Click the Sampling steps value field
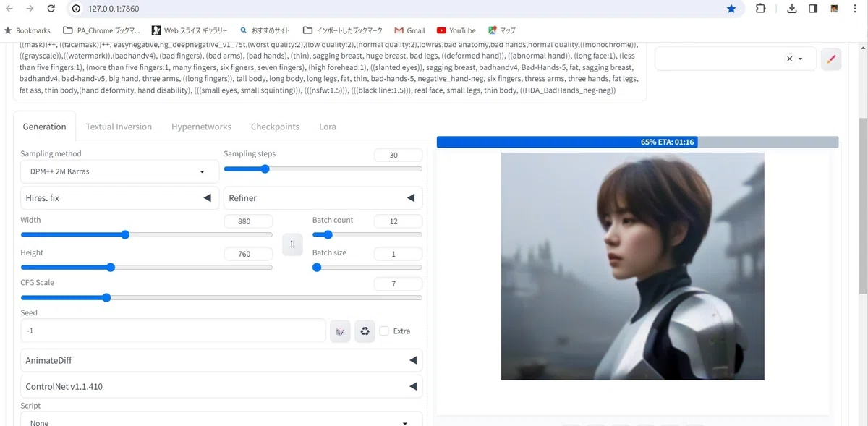Viewport: 868px width, 426px height. pyautogui.click(x=398, y=156)
